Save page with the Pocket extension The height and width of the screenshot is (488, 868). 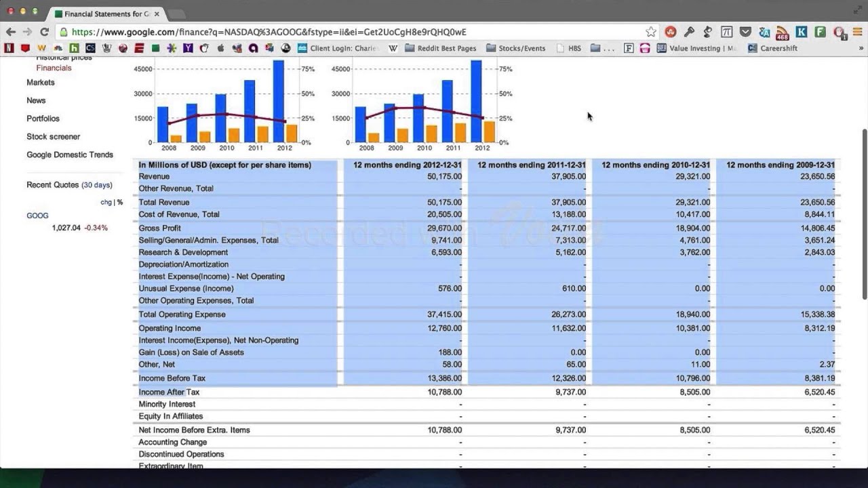(x=745, y=32)
